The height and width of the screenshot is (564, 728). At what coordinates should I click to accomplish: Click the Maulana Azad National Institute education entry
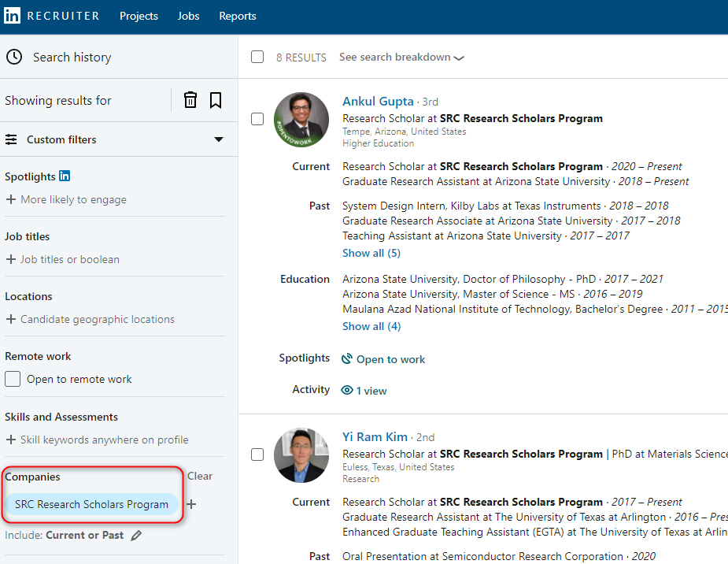(535, 309)
